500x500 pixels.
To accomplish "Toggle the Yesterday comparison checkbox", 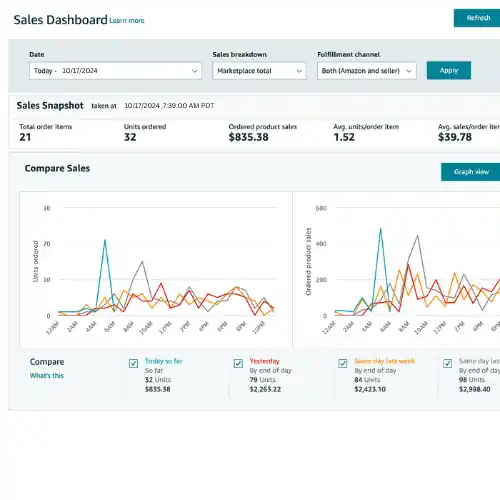I will pyautogui.click(x=238, y=363).
